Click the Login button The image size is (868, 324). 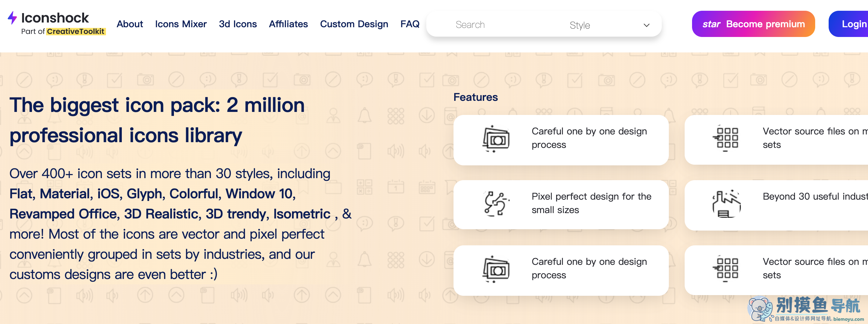click(x=853, y=24)
